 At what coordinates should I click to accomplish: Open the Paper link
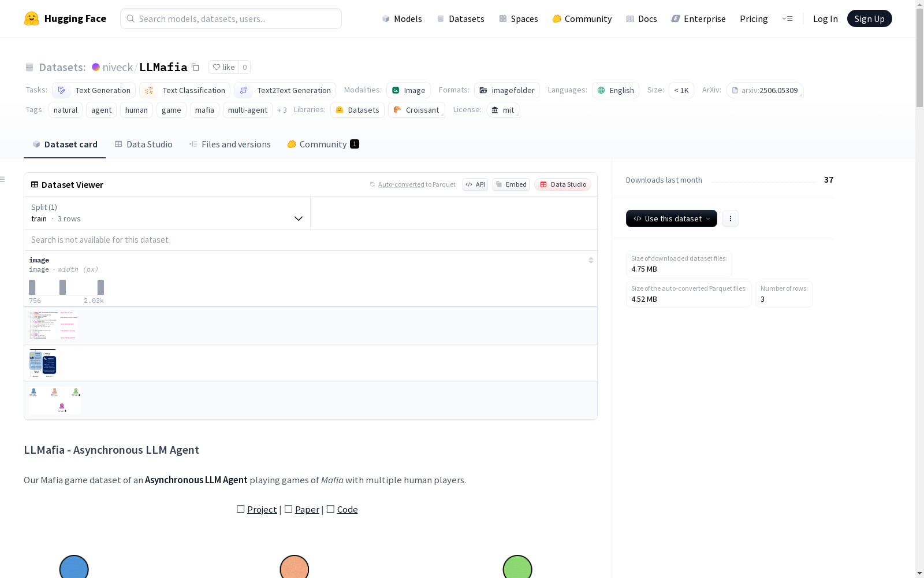[x=307, y=509]
